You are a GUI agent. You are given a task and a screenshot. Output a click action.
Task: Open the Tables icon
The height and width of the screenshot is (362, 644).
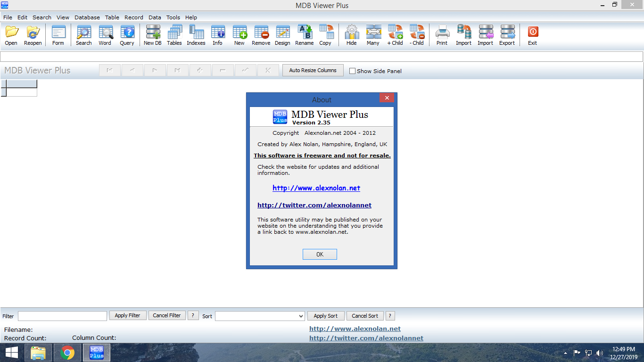point(174,32)
